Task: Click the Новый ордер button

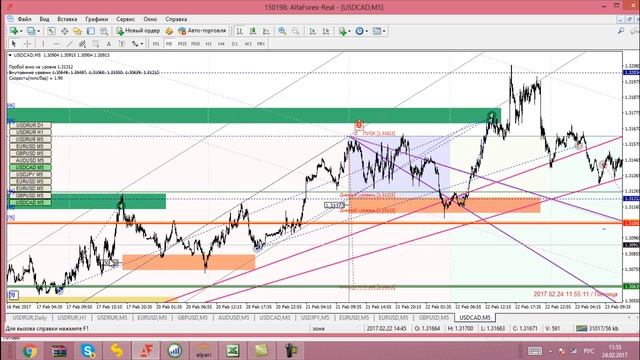Action: [x=138, y=31]
